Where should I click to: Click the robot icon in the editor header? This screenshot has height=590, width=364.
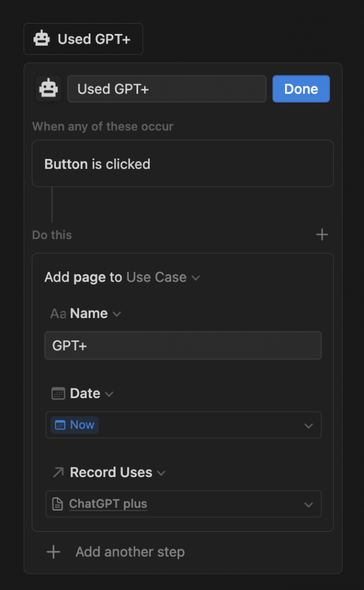(x=48, y=89)
